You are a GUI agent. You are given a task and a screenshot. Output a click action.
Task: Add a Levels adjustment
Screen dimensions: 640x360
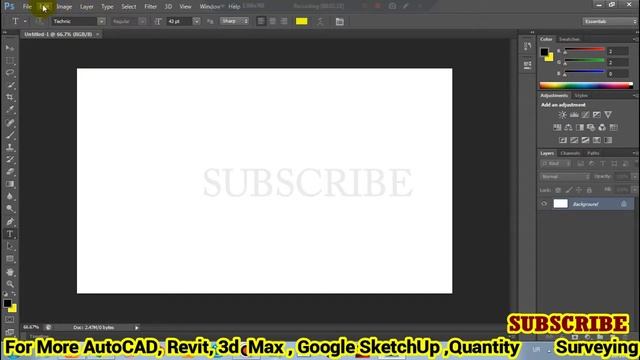[574, 115]
